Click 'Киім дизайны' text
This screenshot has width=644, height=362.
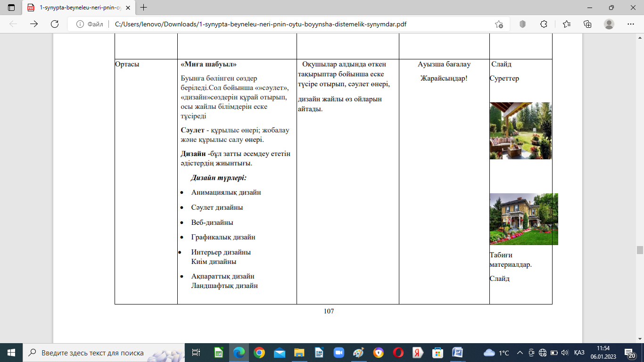point(214,262)
